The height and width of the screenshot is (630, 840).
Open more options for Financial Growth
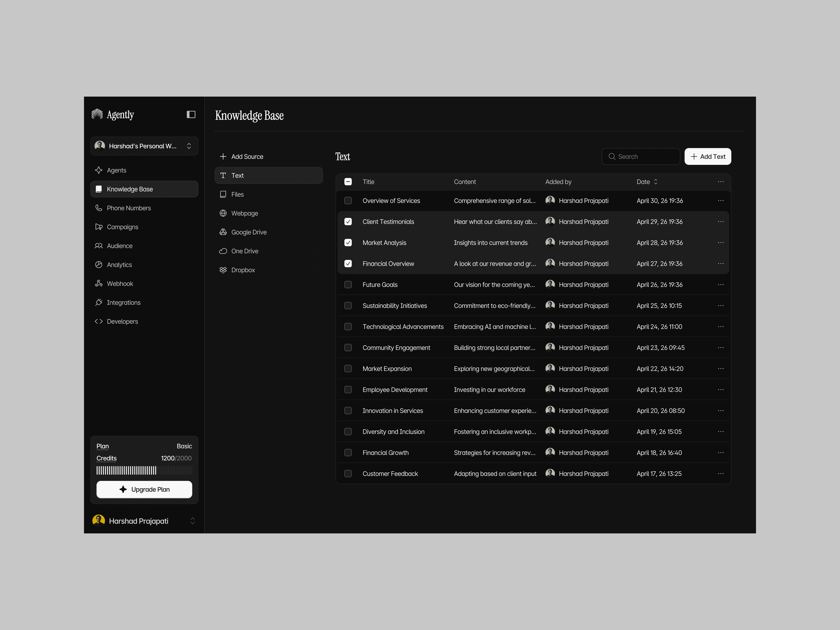point(721,453)
